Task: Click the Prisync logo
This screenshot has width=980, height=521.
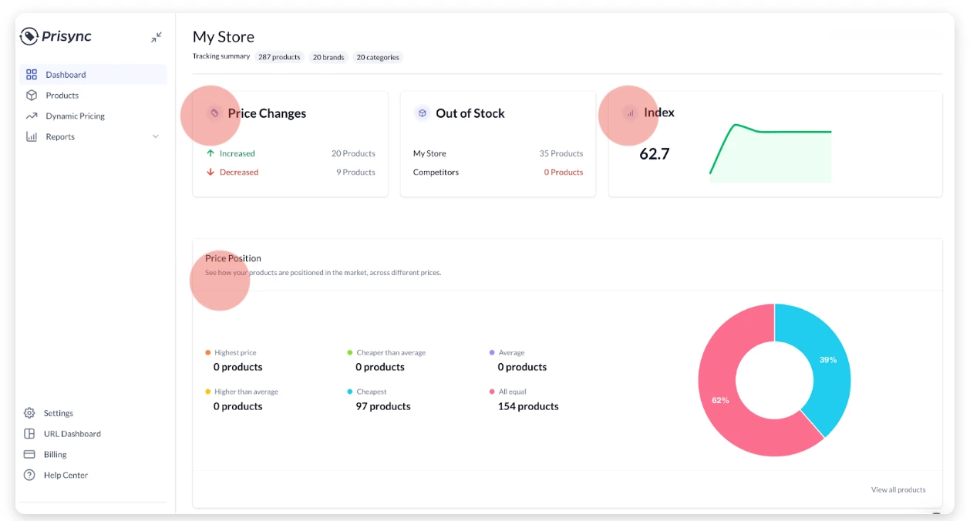Action: [x=56, y=36]
